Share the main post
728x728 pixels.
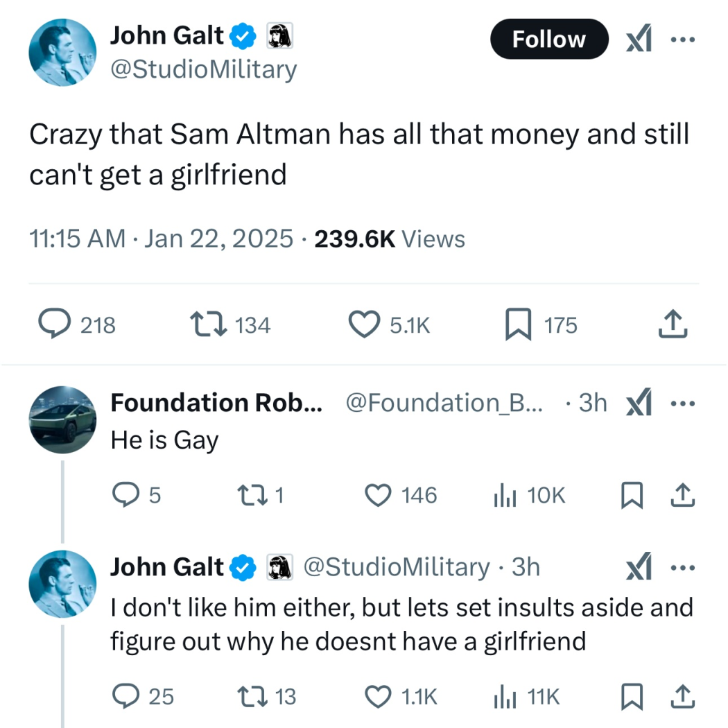tap(673, 324)
